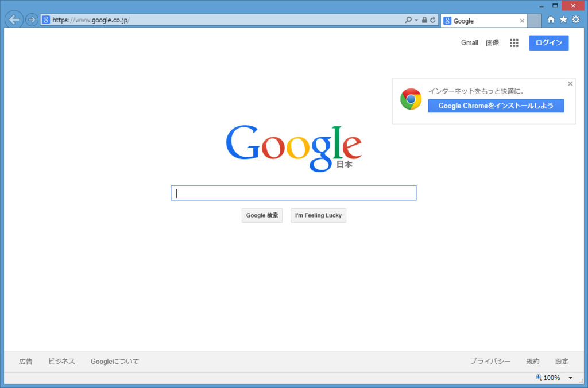Click the address bar search magnifier icon

[x=408, y=20]
